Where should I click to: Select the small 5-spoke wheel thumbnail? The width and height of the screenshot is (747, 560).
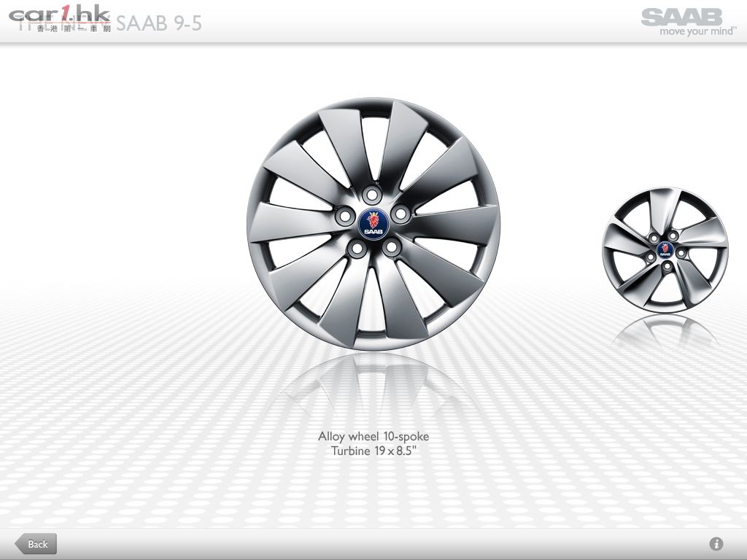(x=665, y=250)
